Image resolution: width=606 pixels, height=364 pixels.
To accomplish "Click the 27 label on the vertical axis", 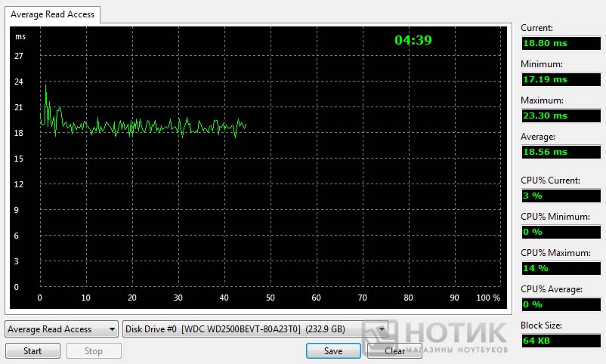I will click(x=19, y=56).
